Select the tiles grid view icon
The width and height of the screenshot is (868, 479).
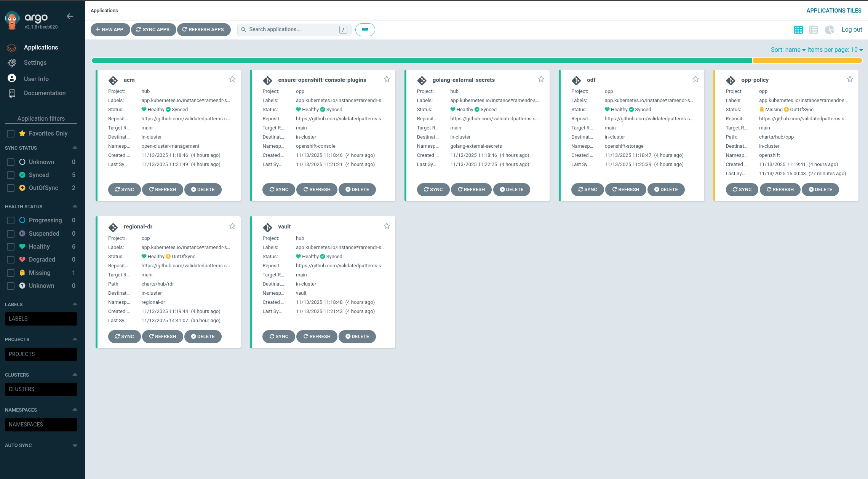[x=798, y=29]
